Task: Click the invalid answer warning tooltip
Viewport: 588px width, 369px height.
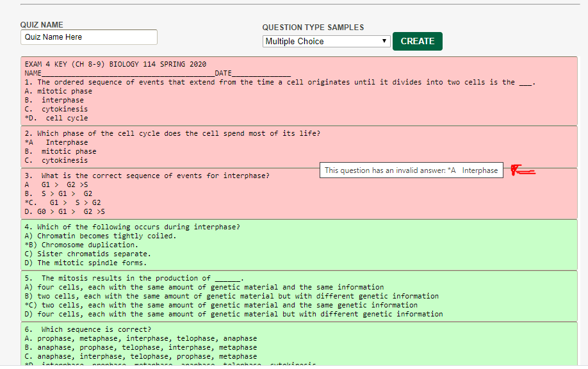Action: [x=412, y=170]
